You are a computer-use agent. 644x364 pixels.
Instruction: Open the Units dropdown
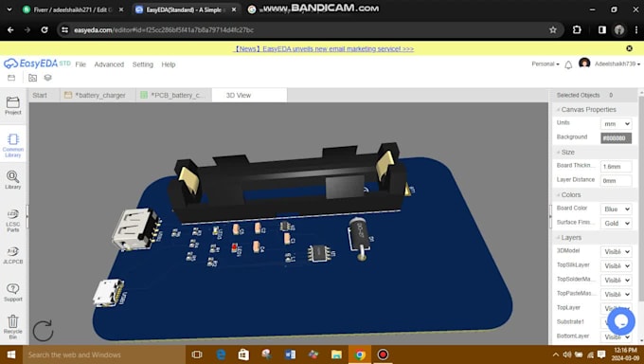coord(617,123)
